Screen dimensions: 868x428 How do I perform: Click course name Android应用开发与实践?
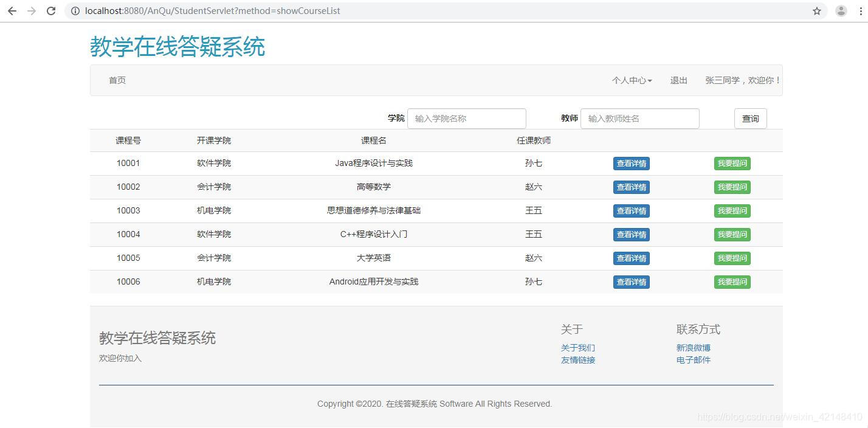click(374, 282)
